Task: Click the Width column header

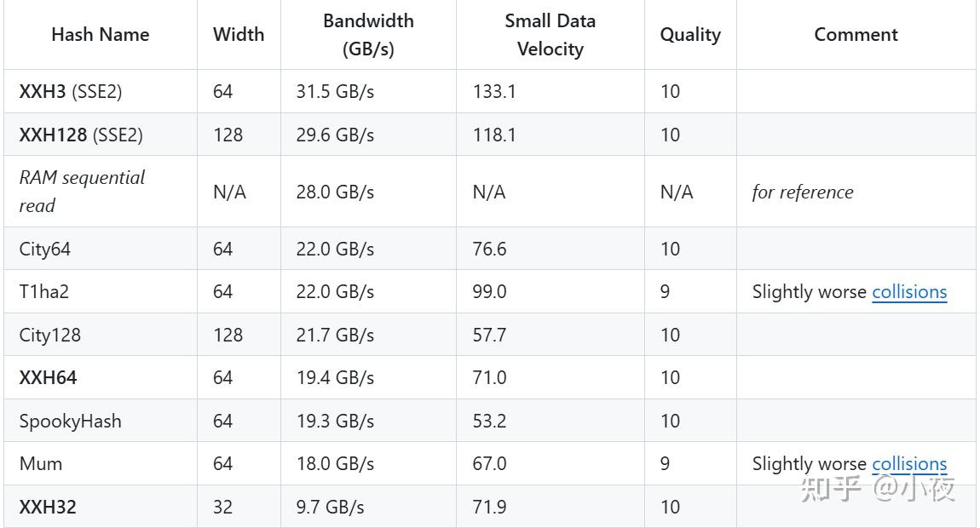Action: point(239,35)
